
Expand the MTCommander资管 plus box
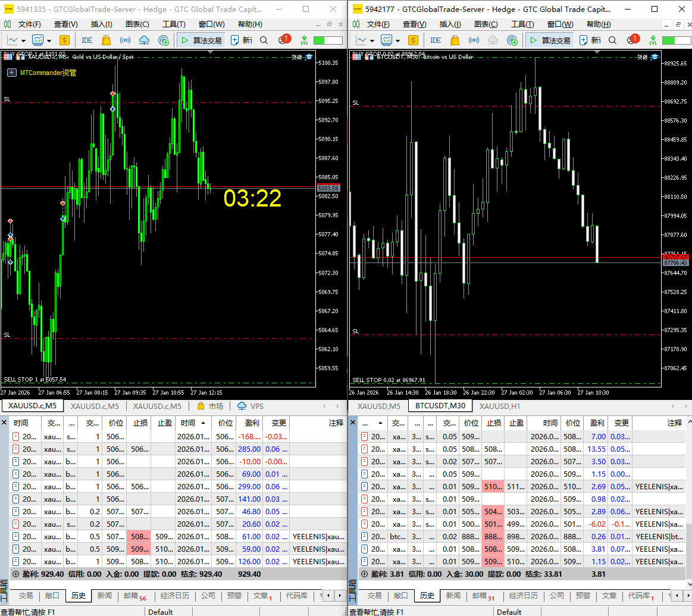tap(12, 73)
